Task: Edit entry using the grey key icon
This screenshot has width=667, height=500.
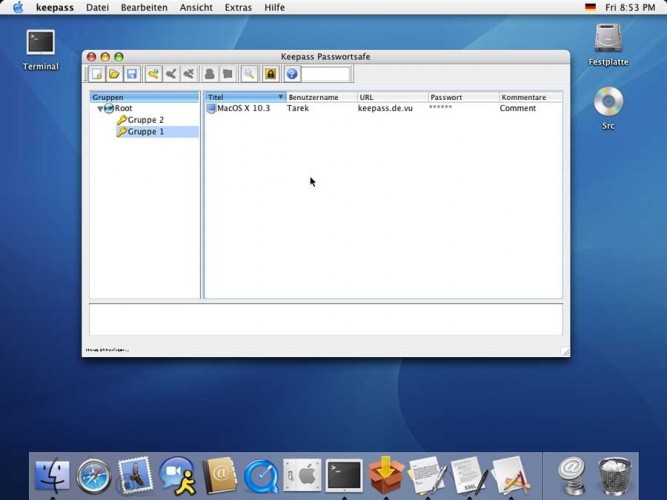Action: pos(171,74)
